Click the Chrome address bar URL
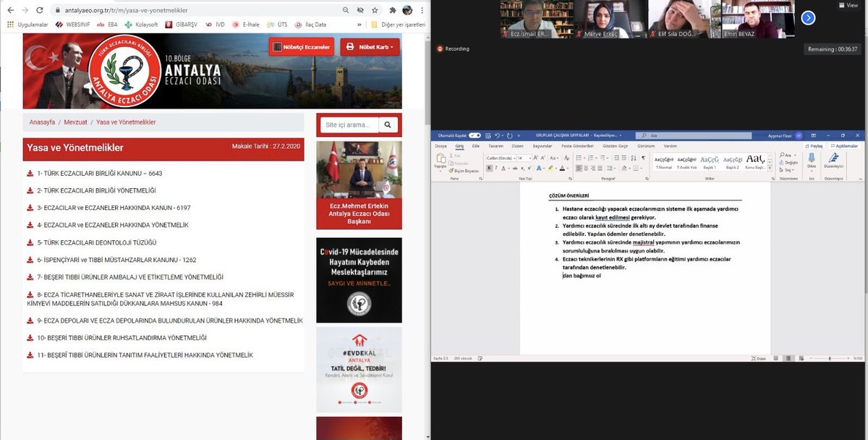Image resolution: width=868 pixels, height=440 pixels. point(127,10)
